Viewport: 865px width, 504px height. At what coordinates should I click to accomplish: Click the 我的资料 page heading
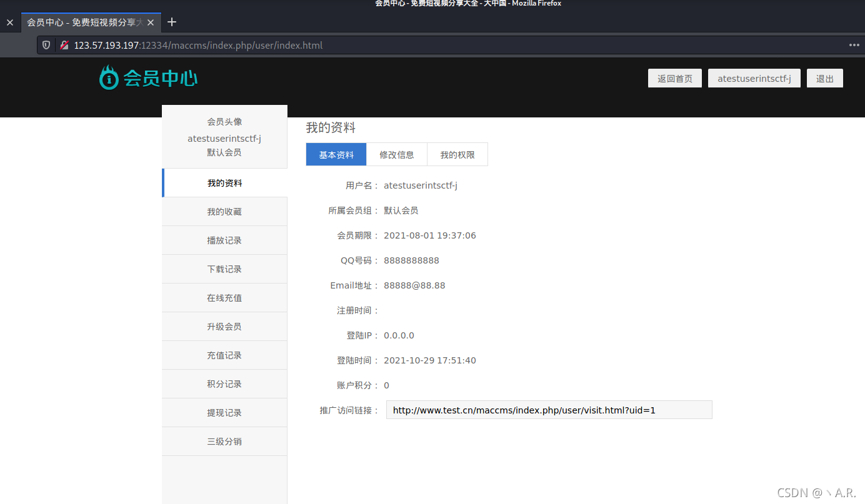tap(331, 128)
